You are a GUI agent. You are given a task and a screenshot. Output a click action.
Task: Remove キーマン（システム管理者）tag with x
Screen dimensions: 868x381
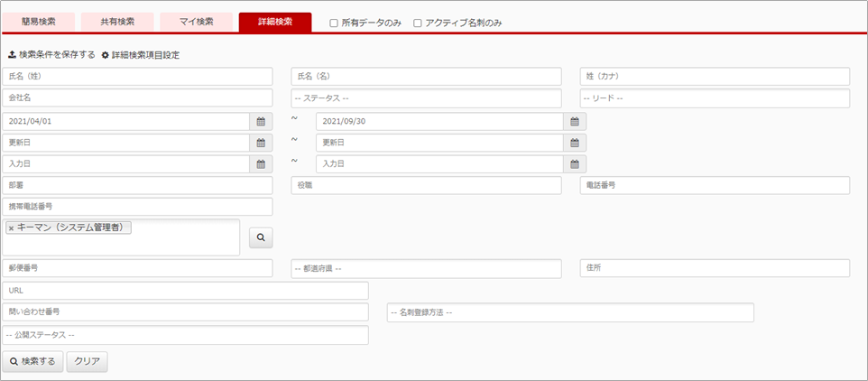[x=11, y=228]
